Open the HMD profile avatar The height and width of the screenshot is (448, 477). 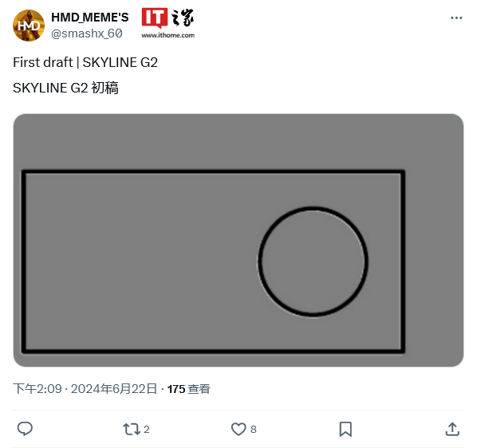pos(29,26)
